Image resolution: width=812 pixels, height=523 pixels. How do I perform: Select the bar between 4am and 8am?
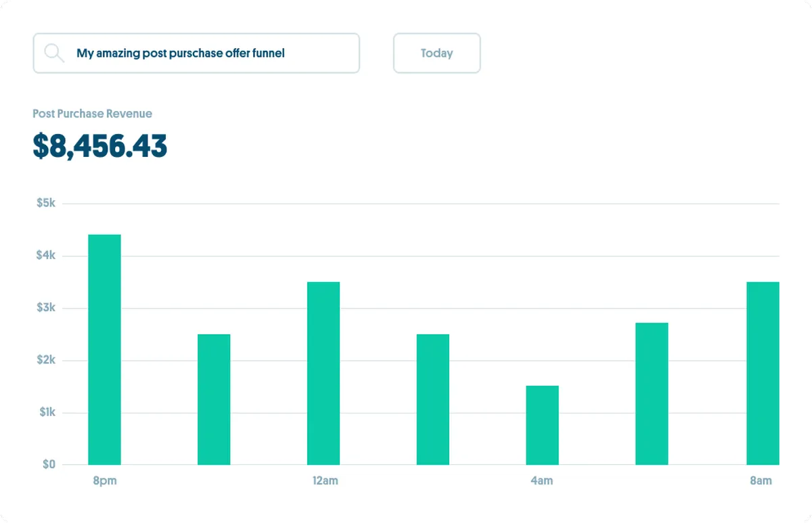(x=652, y=394)
